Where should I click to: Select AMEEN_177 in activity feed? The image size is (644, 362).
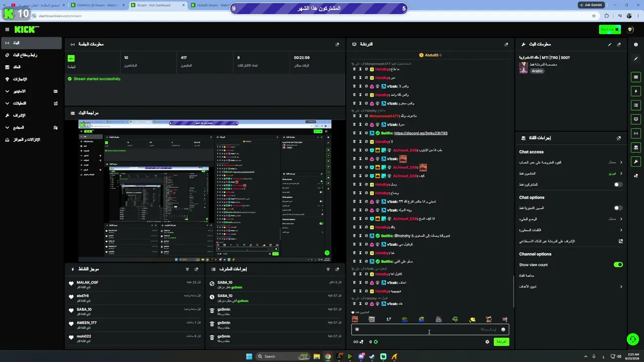point(87,323)
